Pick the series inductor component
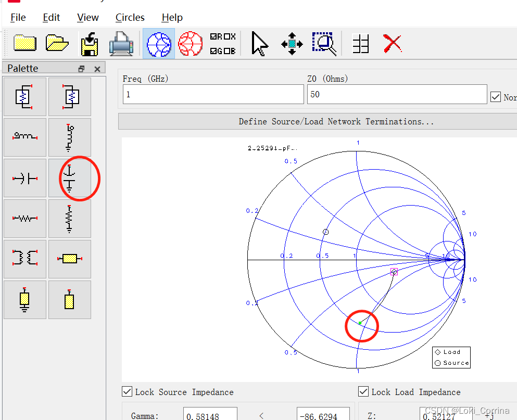The width and height of the screenshot is (517, 420). tap(24, 137)
